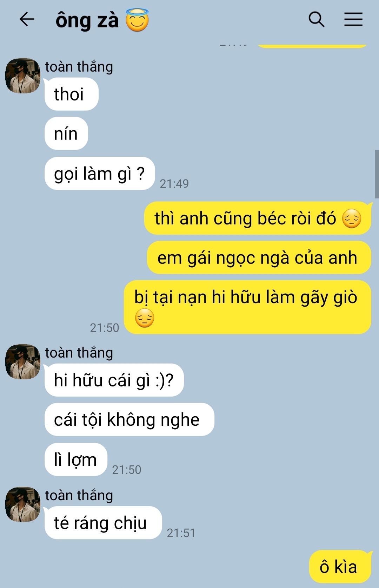The height and width of the screenshot is (588, 379).
Task: Tap toàn thắng's avatar beside 'té ráng chịu'
Action: (23, 504)
